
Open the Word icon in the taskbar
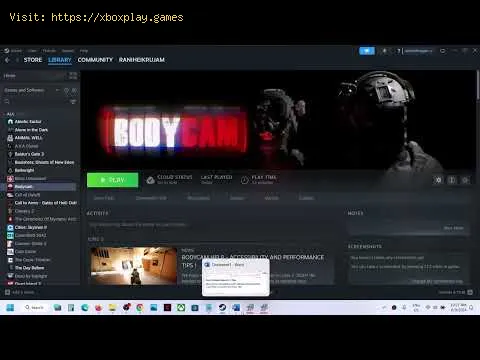click(236, 307)
